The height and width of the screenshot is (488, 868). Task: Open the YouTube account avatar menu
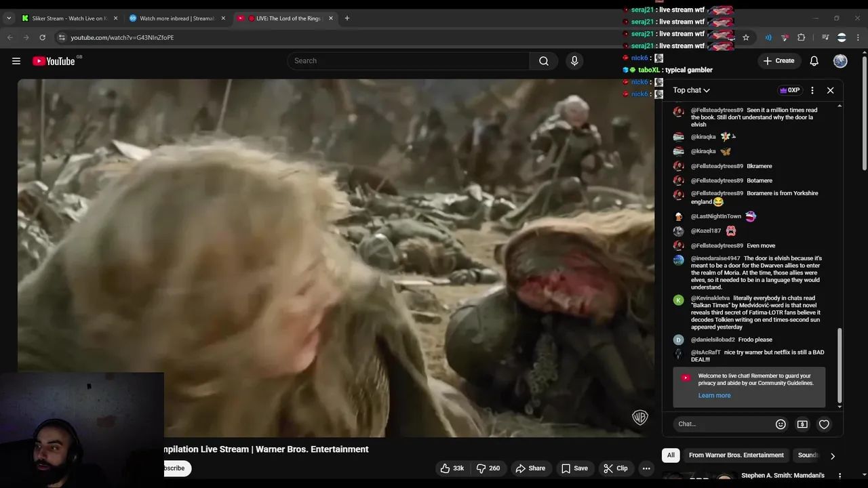(x=840, y=61)
